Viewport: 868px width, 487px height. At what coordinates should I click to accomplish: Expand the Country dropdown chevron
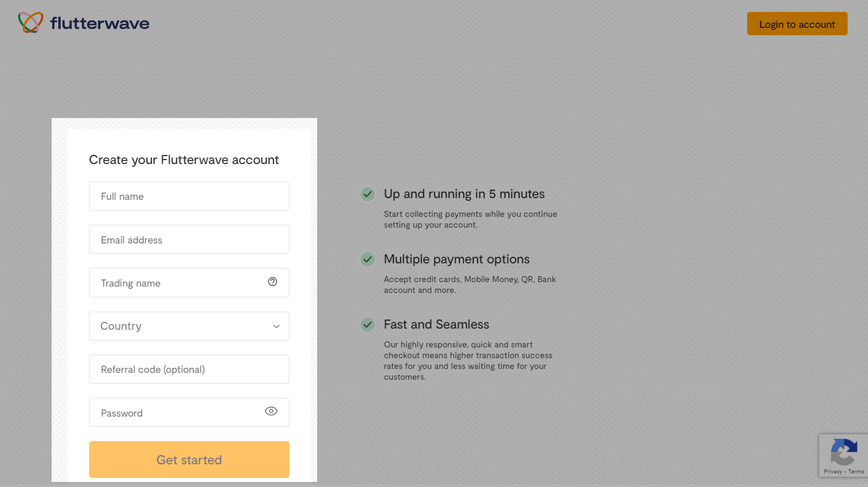276,326
